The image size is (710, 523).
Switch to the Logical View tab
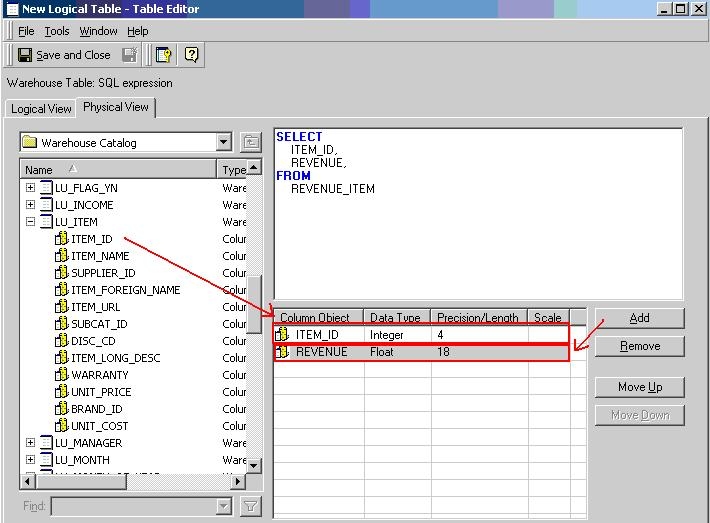pyautogui.click(x=41, y=109)
